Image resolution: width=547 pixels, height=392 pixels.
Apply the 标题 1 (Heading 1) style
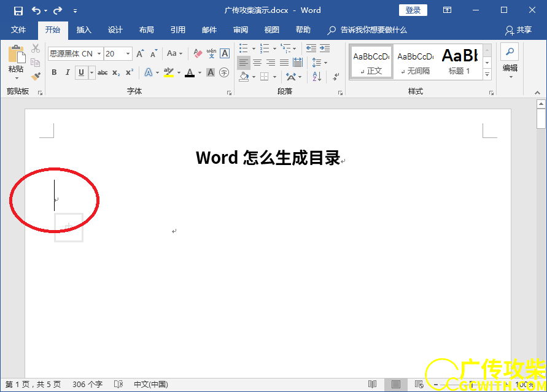coord(460,62)
